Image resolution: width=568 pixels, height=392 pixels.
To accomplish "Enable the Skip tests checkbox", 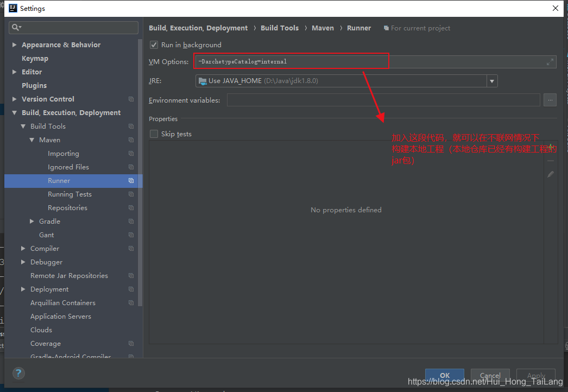I will pyautogui.click(x=154, y=134).
